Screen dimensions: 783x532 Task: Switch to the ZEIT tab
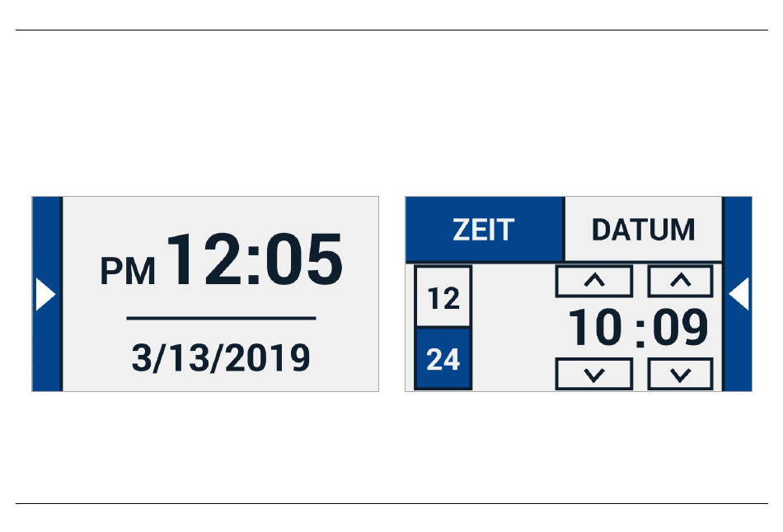click(x=485, y=229)
